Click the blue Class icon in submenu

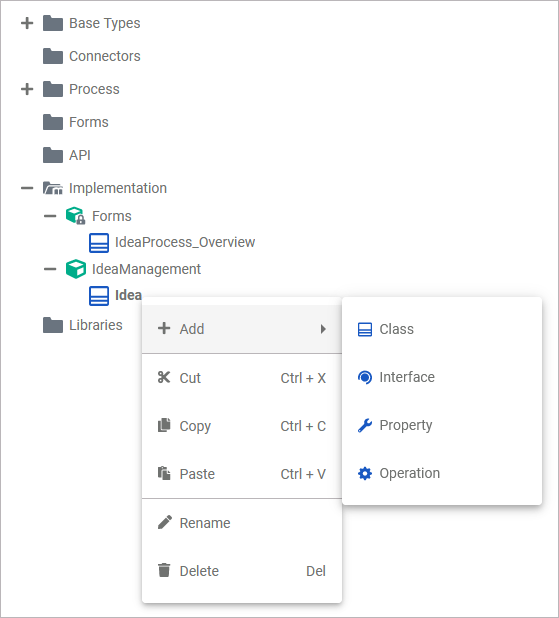pos(365,329)
